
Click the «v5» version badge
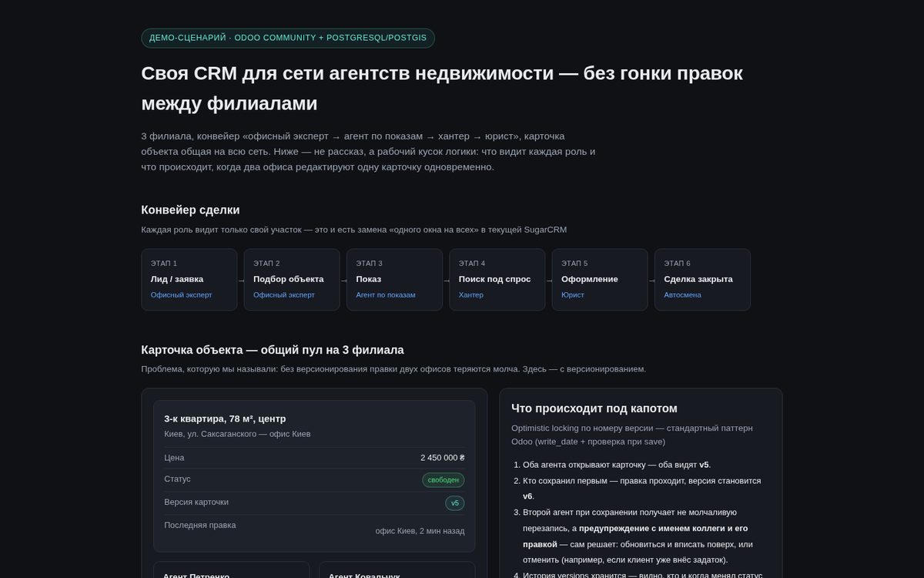click(x=455, y=503)
